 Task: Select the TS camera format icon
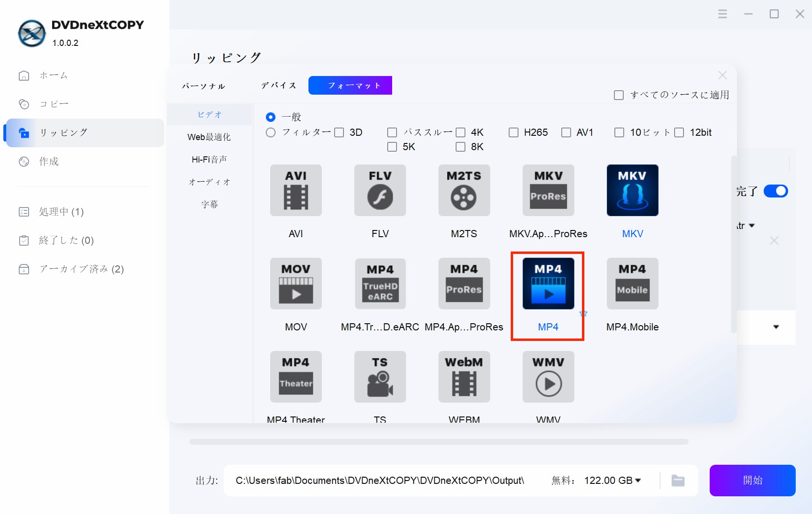point(380,377)
